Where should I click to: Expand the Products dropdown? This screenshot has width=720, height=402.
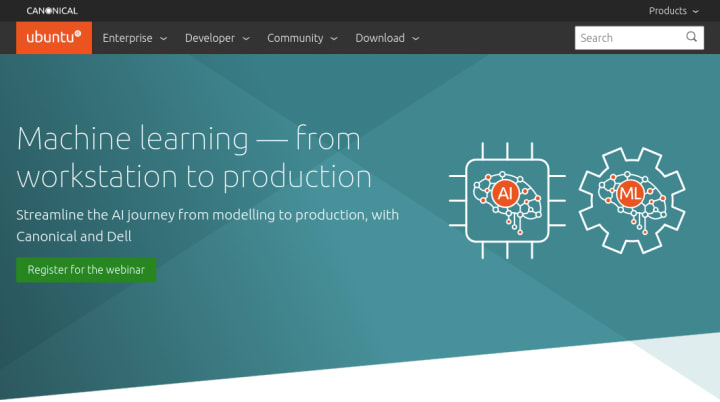(x=674, y=11)
